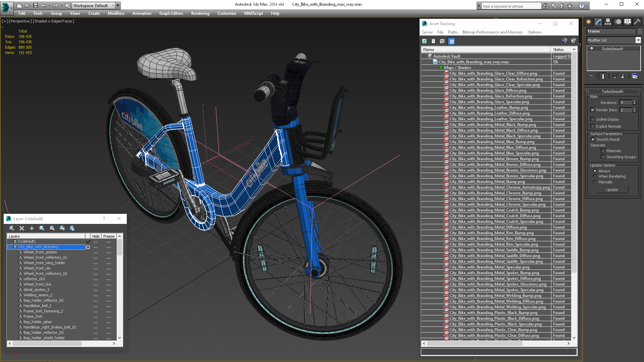644x362 pixels.
Task: Switch Asset Tracking to tree view icon
Action: (x=442, y=41)
